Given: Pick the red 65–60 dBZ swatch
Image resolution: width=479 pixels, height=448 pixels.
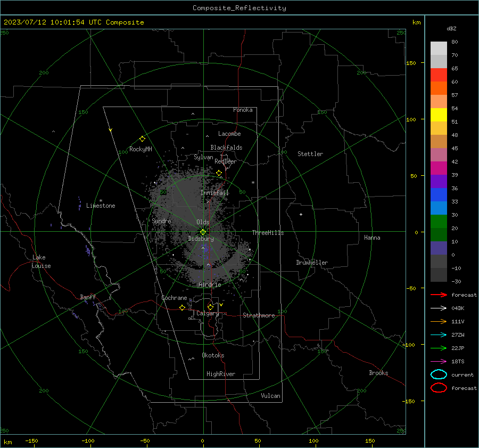Looking at the screenshot, I should (439, 75).
